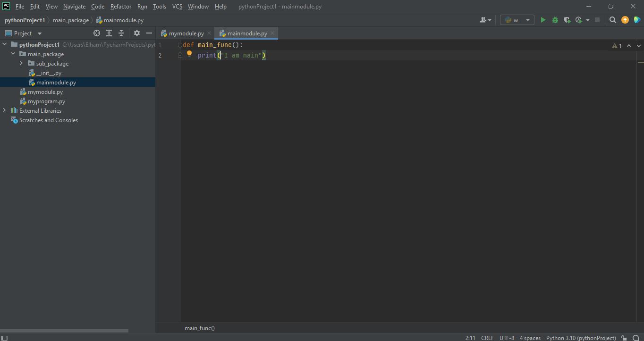Image resolution: width=644 pixels, height=341 pixels.
Task: Open Search Everywhere magnifier icon
Action: pyautogui.click(x=612, y=20)
